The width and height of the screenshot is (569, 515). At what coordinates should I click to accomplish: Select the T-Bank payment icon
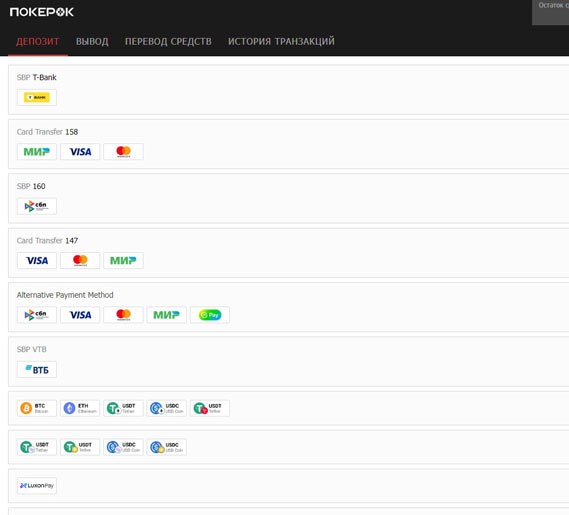pyautogui.click(x=37, y=97)
